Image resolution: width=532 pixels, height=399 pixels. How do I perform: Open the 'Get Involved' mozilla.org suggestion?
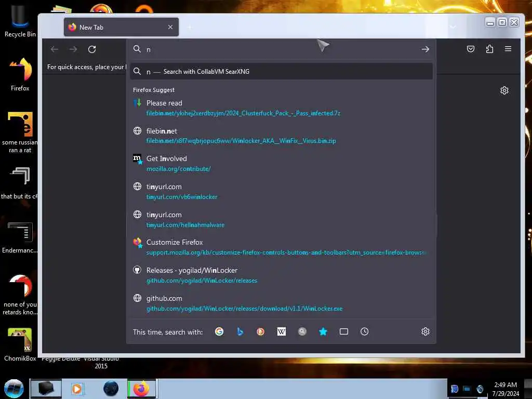point(281,164)
